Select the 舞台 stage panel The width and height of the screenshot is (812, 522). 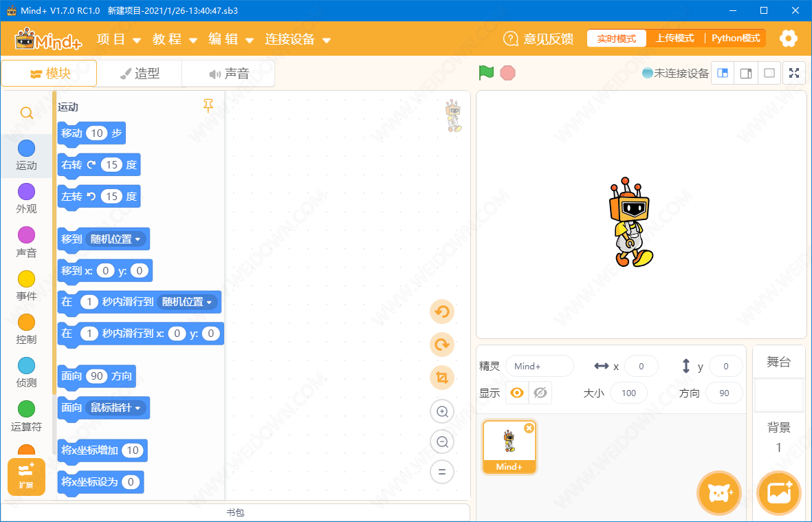[x=778, y=362]
